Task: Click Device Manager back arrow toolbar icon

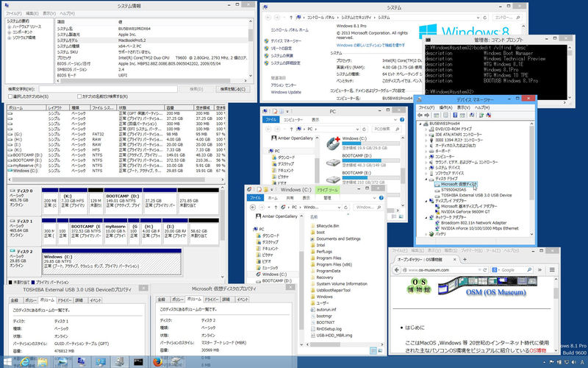Action: pyautogui.click(x=420, y=116)
